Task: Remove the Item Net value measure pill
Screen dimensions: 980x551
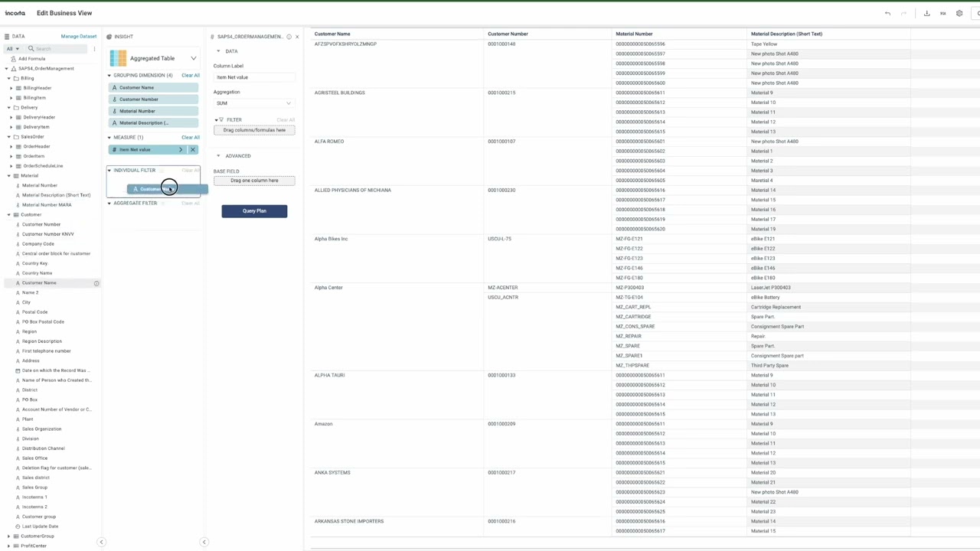Action: coord(193,150)
